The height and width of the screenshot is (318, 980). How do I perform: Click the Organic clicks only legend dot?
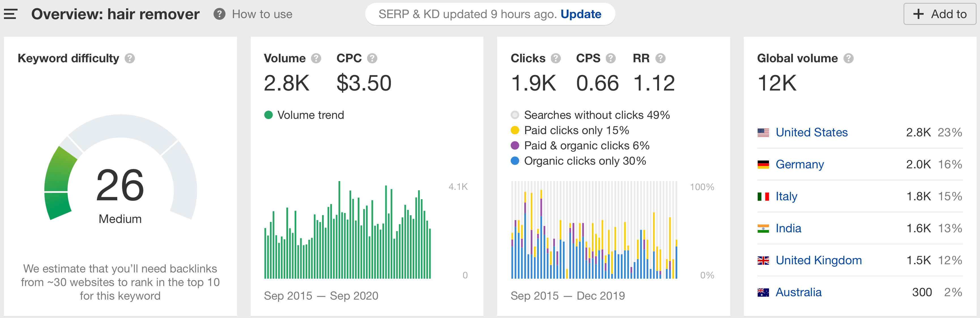515,161
